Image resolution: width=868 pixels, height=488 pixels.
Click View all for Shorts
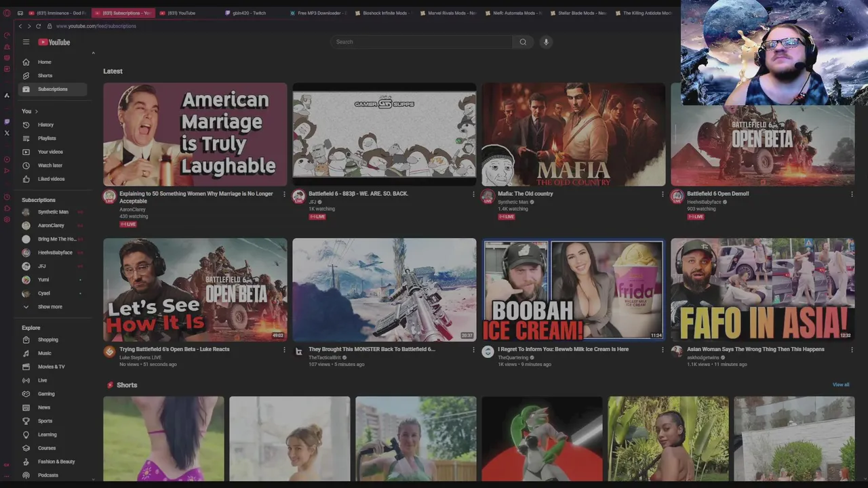point(841,385)
